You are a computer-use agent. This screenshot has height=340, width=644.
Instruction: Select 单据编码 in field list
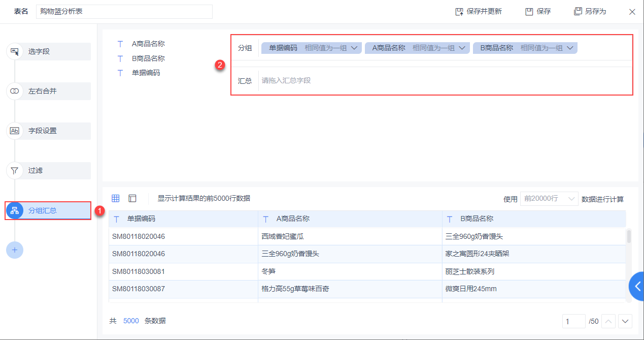point(146,73)
